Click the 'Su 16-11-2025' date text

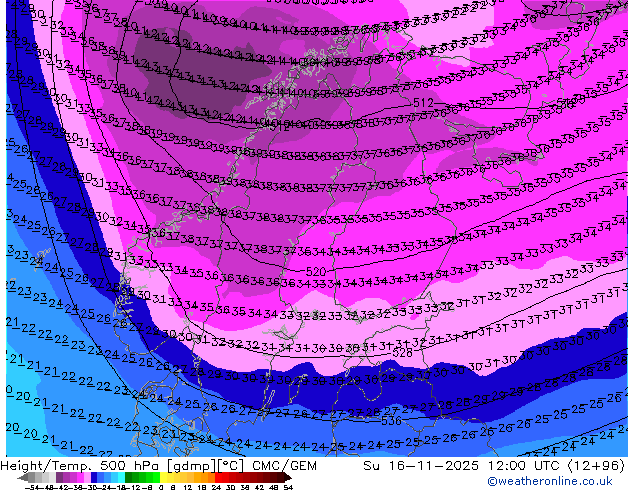[x=421, y=466]
